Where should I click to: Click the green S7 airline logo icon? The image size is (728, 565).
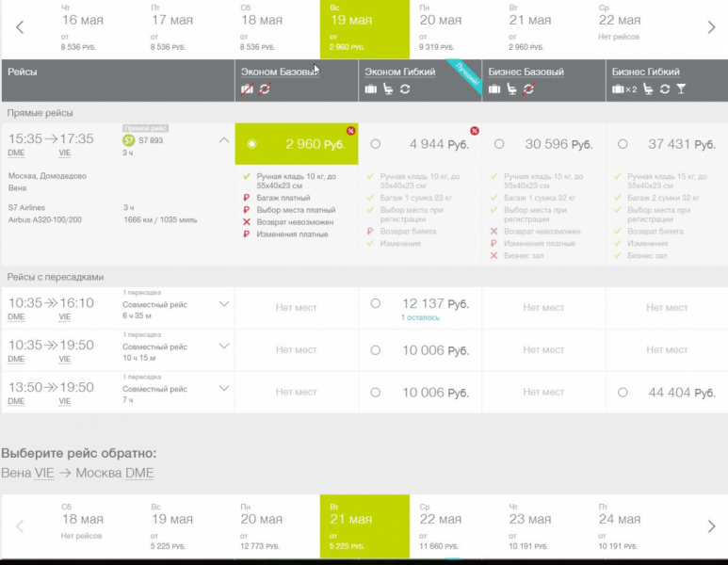129,140
